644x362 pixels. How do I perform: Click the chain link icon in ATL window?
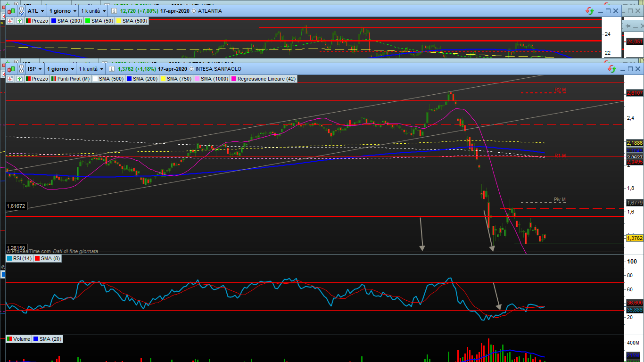tap(21, 10)
